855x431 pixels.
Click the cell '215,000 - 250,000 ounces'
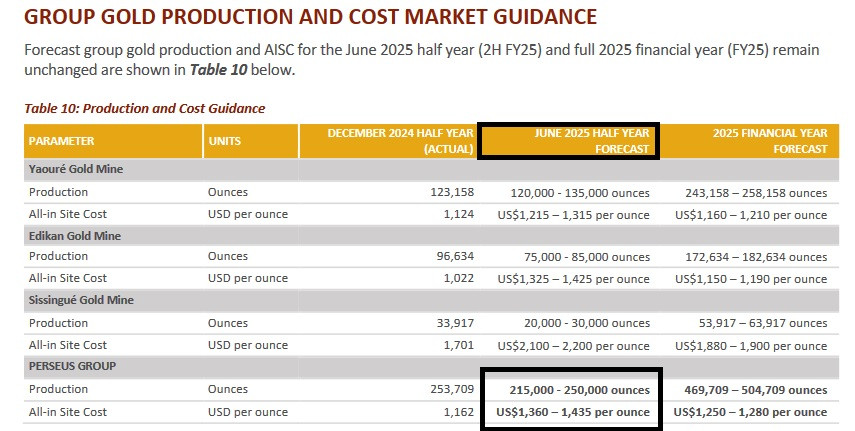click(x=580, y=390)
